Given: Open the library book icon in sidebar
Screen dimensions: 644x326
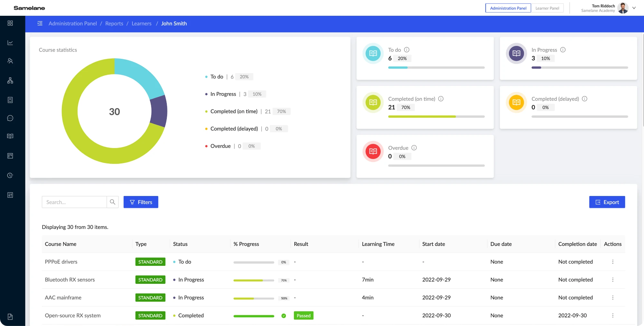Looking at the screenshot, I should click(x=10, y=136).
